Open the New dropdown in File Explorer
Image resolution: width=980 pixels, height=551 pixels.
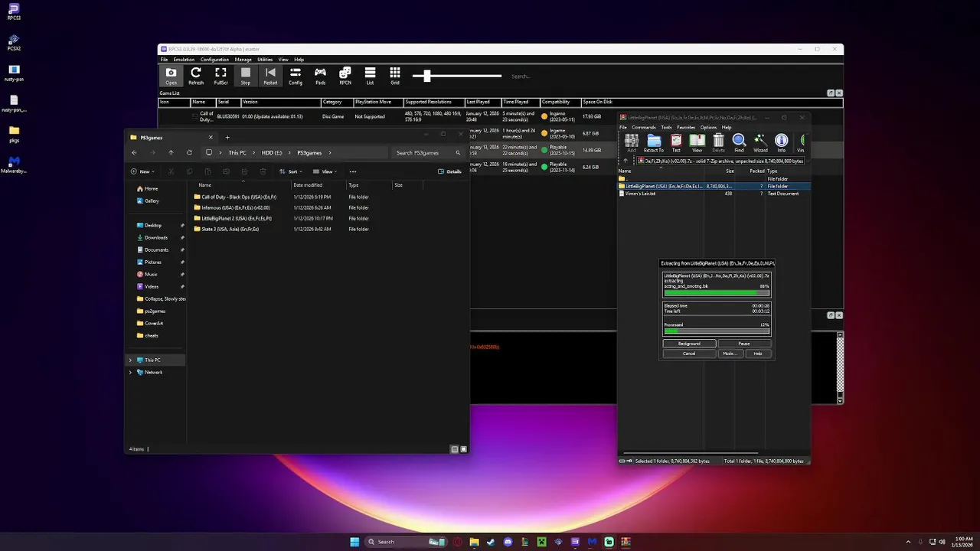142,171
